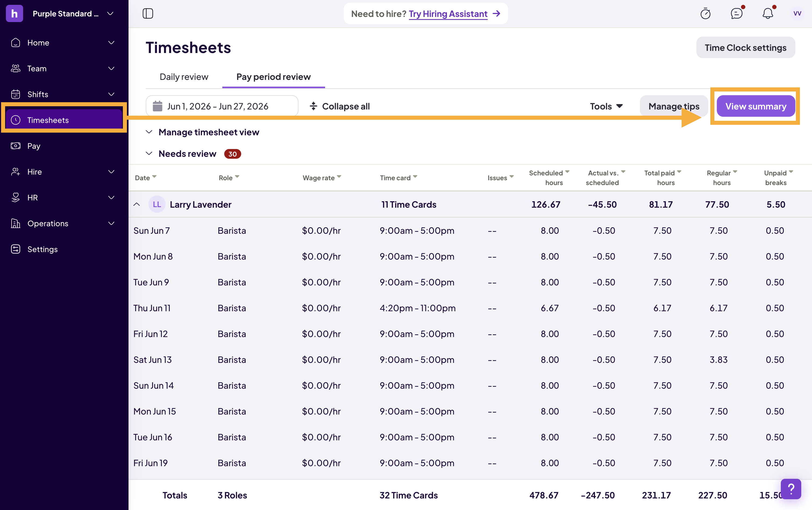Open the notifications bell
Screen dimensions: 812x510
(x=768, y=13)
